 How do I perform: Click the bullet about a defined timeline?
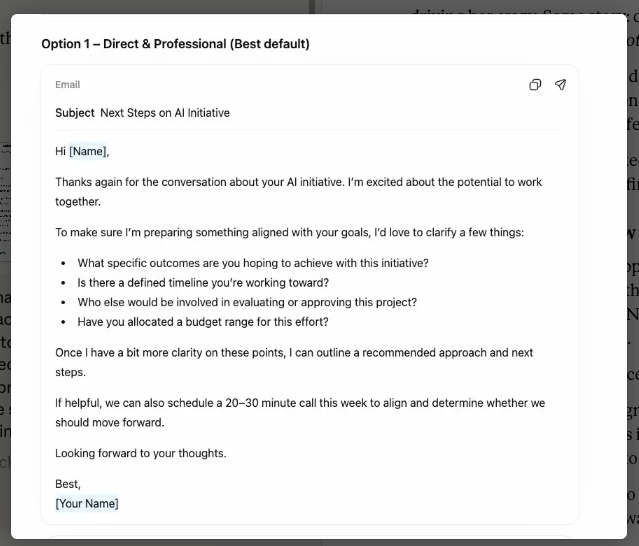coord(203,283)
